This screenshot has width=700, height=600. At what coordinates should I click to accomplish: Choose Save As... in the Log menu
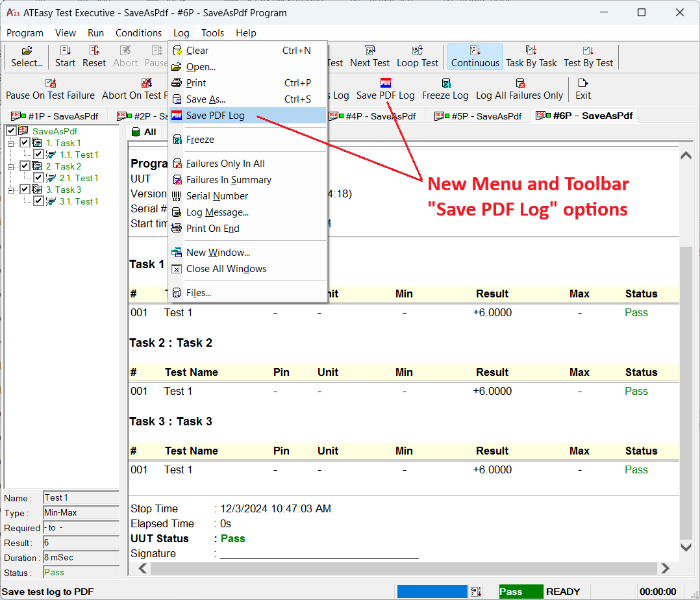click(x=248, y=99)
